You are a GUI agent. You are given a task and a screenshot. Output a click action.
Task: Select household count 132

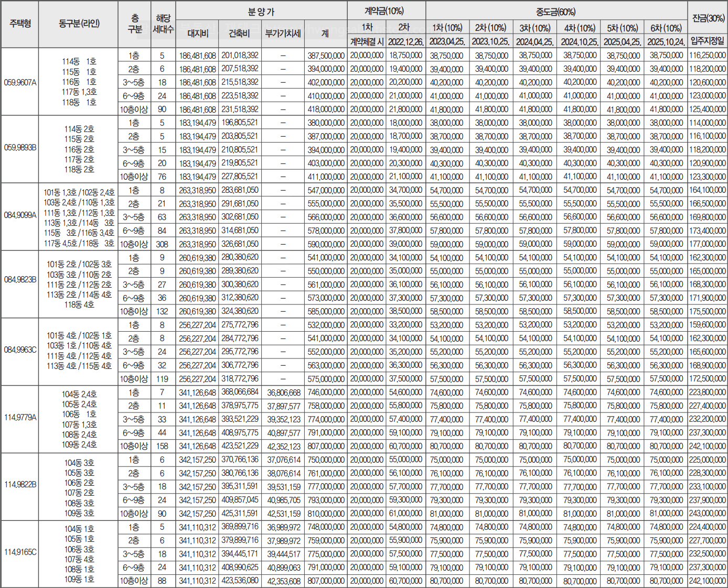pos(162,311)
